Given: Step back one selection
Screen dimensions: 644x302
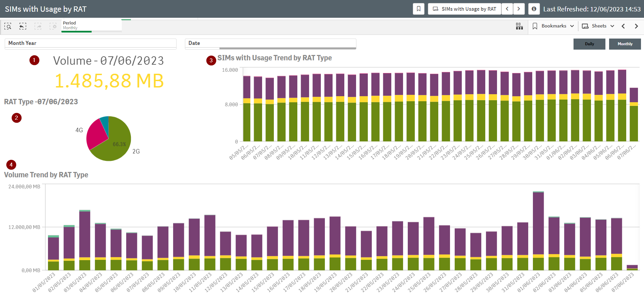Looking at the screenshot, I should (23, 26).
